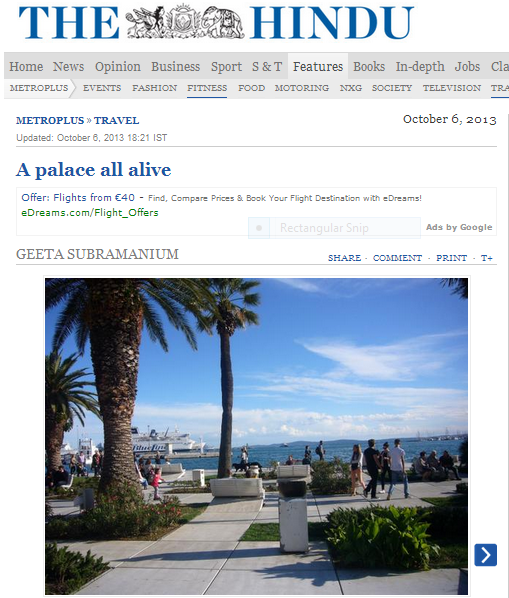Open the Jobs section
The height and width of the screenshot is (598, 509).
tap(467, 66)
